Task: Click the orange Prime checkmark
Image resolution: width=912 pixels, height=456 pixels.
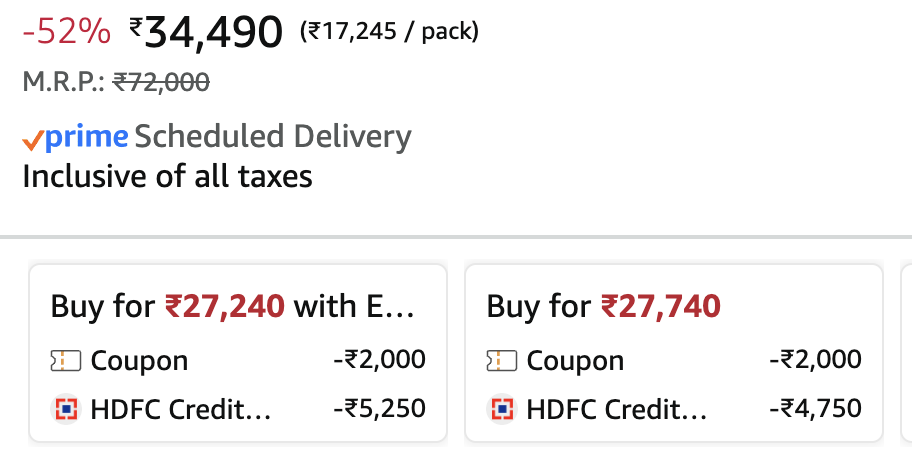Action: [33, 140]
